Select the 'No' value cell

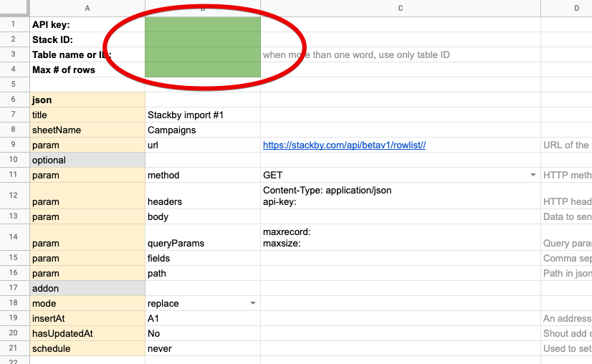pyautogui.click(x=203, y=334)
